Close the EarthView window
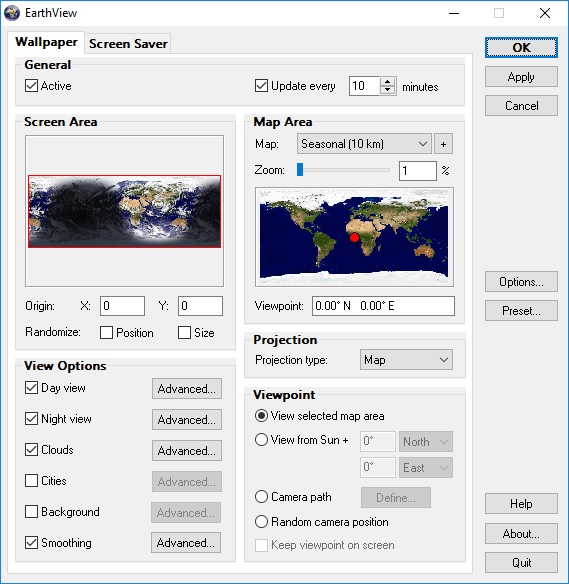 point(544,13)
